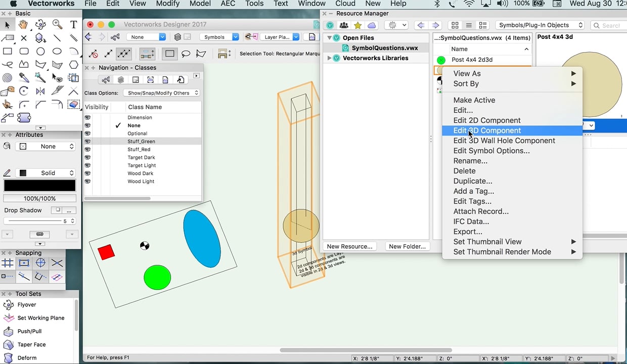Choose Edit 2D Component from context menu
627x364 pixels.
point(486,120)
